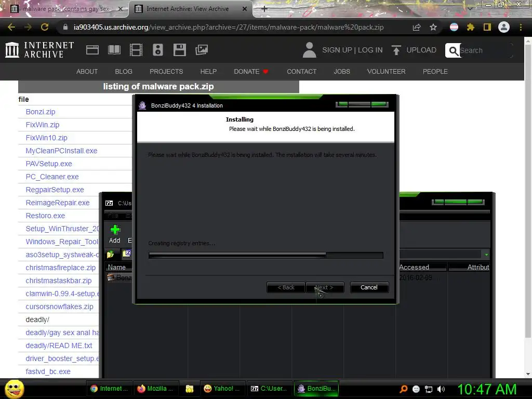Viewport: 532px width, 399px height.
Task: Go back using the browser back arrow
Action: (11, 27)
